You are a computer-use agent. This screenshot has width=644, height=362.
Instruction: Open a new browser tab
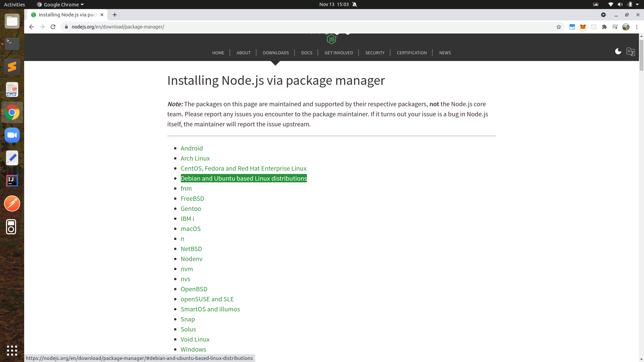click(115, 15)
